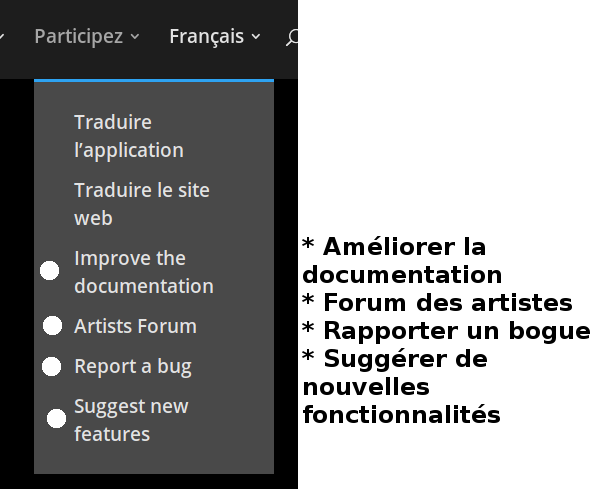Open the Participez menu
The image size is (600, 489).
(x=79, y=36)
